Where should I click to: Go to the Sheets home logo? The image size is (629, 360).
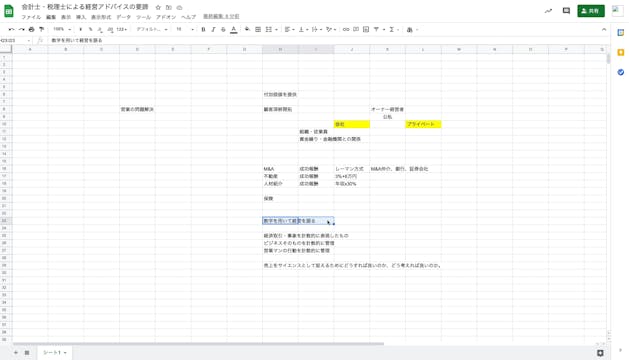point(8,11)
